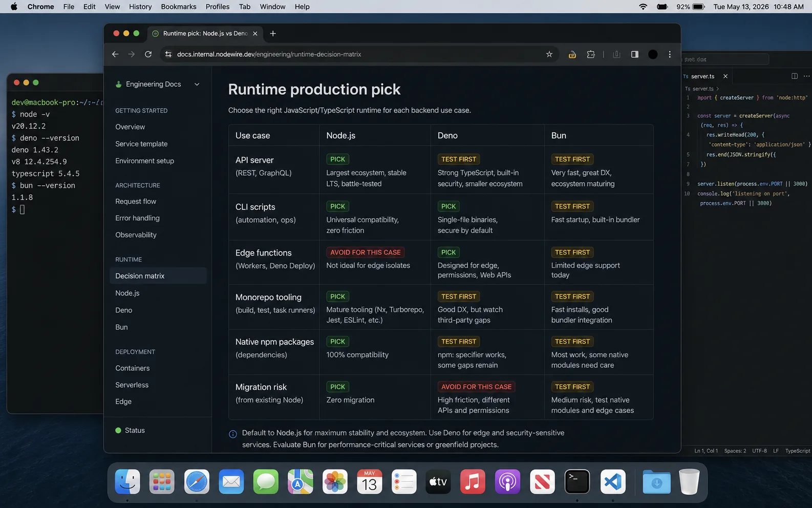Open a new Chrome tab

tap(273, 33)
